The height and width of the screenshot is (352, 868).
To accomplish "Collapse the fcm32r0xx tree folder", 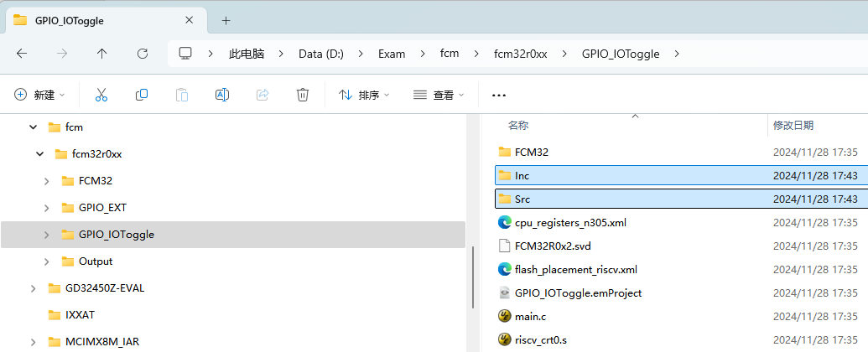I will click(x=40, y=154).
